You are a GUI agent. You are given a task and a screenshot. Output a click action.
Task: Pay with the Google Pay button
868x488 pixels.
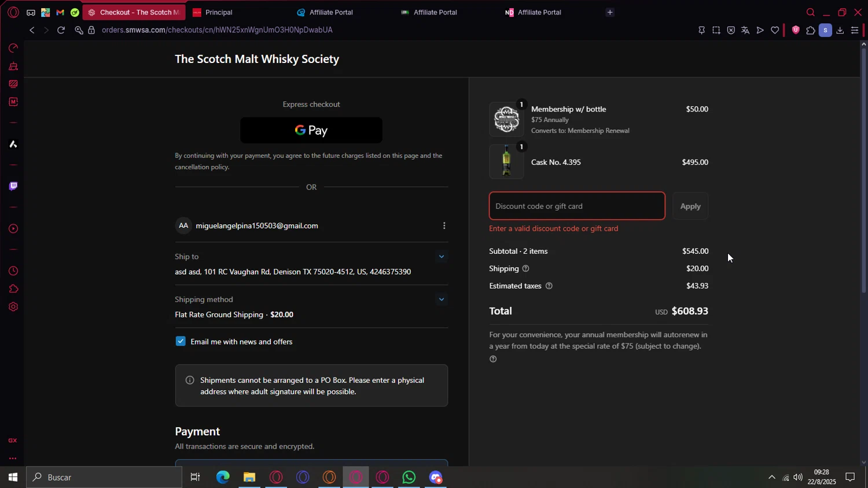point(311,130)
